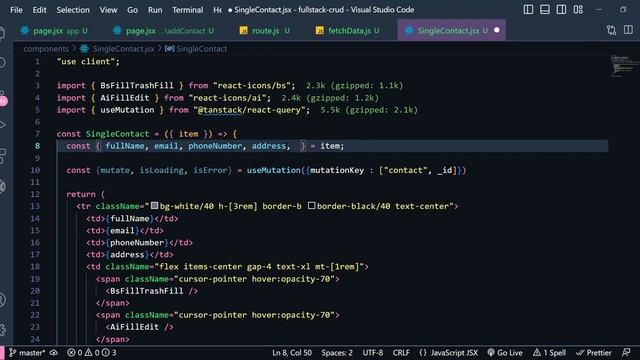Change the UTF-8 encoding selector
640x360 pixels.
373,353
